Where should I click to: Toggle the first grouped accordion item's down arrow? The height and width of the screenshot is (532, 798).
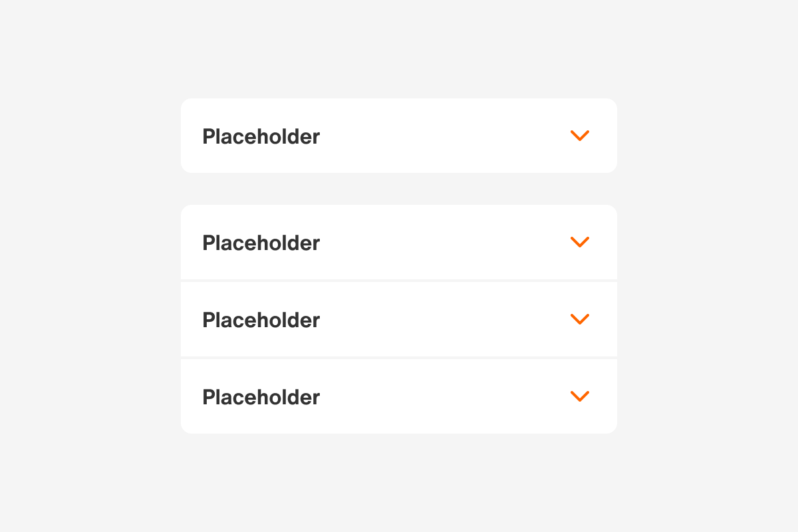tap(580, 242)
